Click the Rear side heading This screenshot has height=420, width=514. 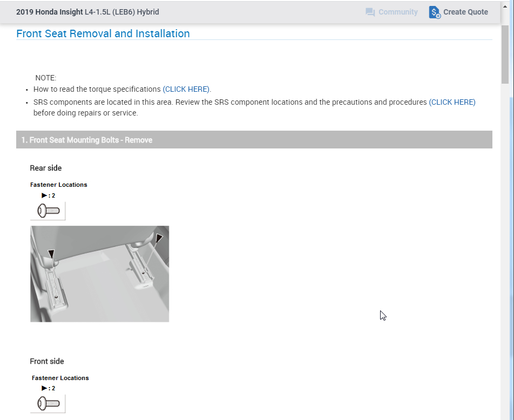(46, 168)
